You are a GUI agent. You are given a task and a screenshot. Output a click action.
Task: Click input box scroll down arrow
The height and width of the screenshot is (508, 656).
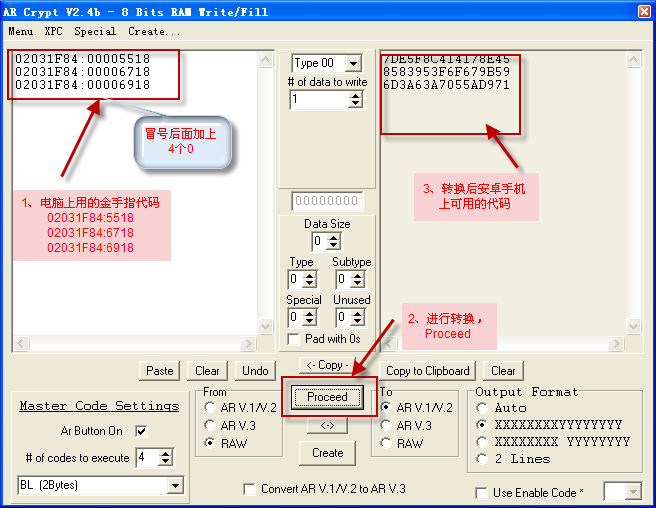coord(266,326)
